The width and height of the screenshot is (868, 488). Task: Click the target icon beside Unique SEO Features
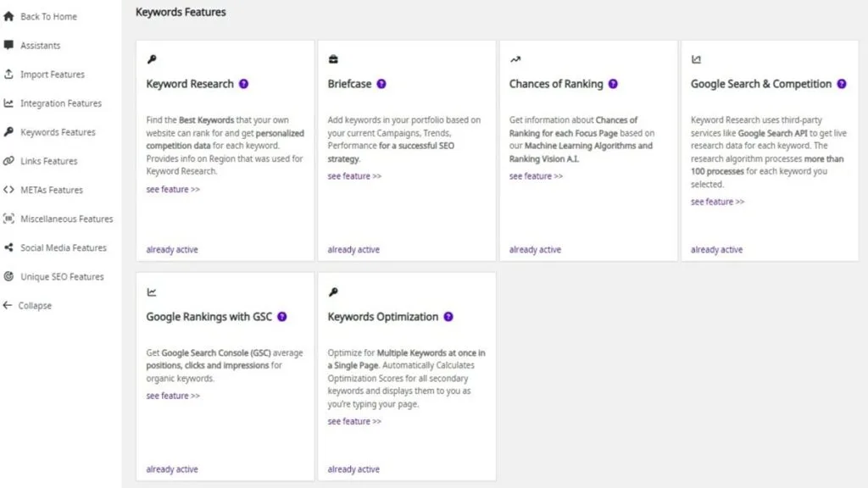[x=8, y=276]
